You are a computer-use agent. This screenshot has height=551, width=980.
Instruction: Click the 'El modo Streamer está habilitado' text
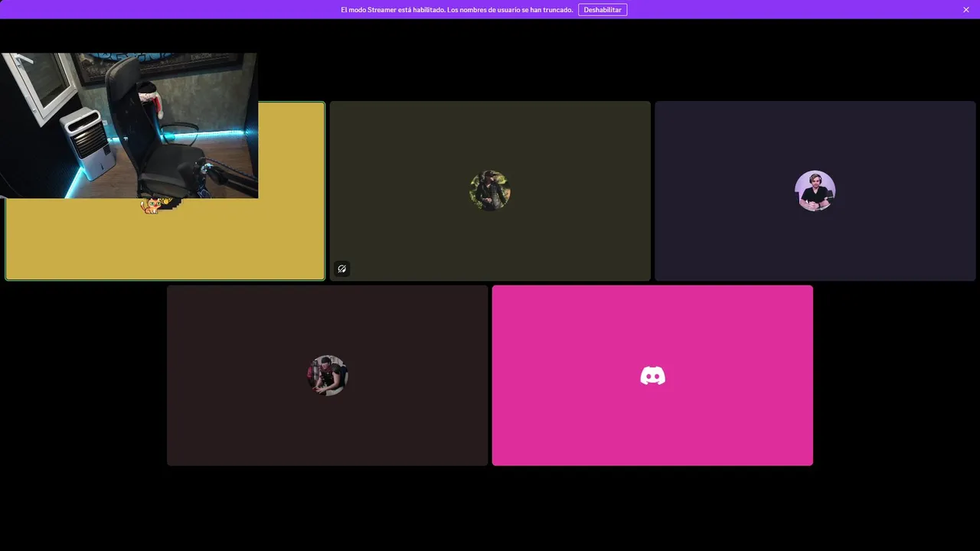pyautogui.click(x=393, y=10)
